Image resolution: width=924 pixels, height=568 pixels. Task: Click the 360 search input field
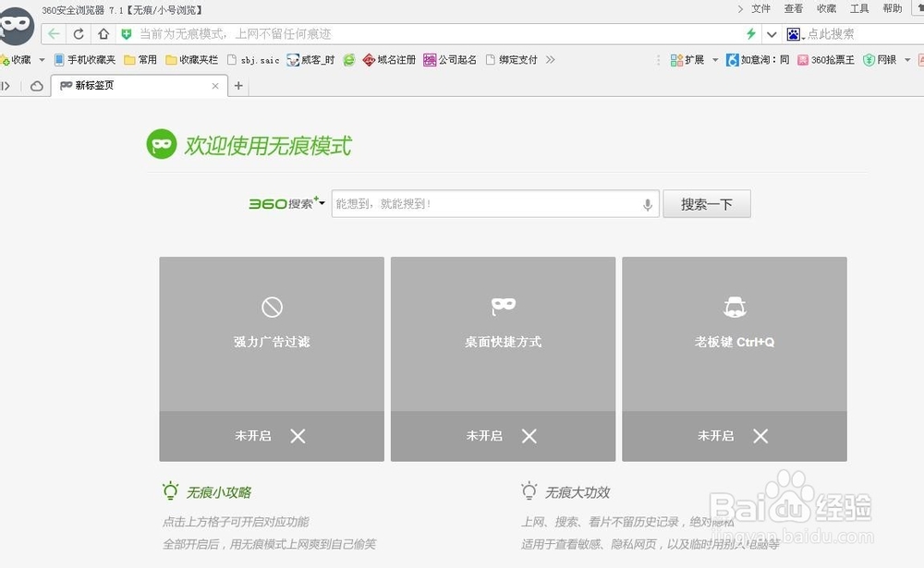coord(495,204)
